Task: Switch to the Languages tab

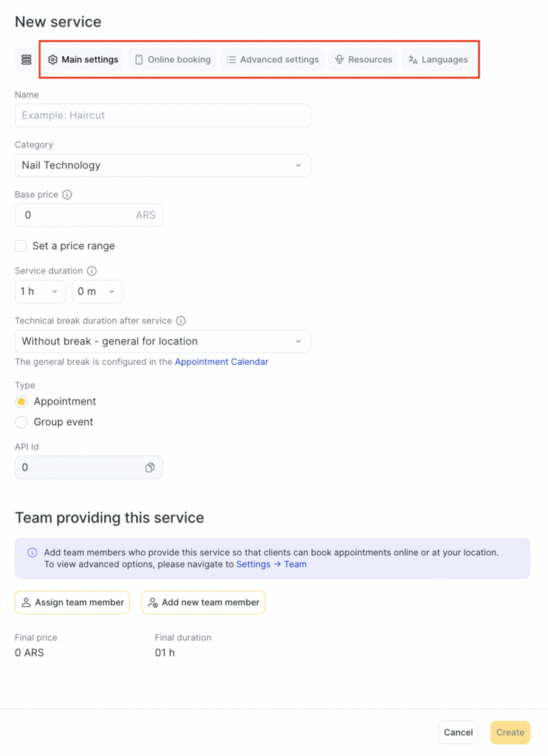Action: [x=438, y=60]
